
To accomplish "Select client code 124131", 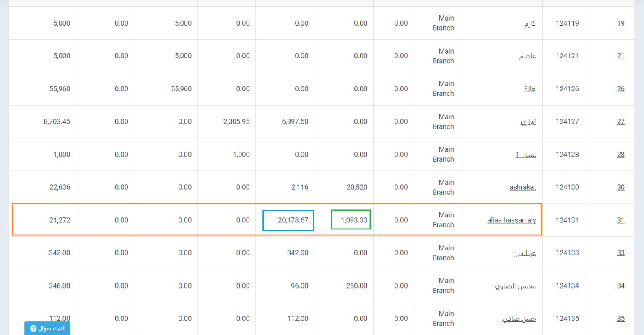I will [x=567, y=220].
